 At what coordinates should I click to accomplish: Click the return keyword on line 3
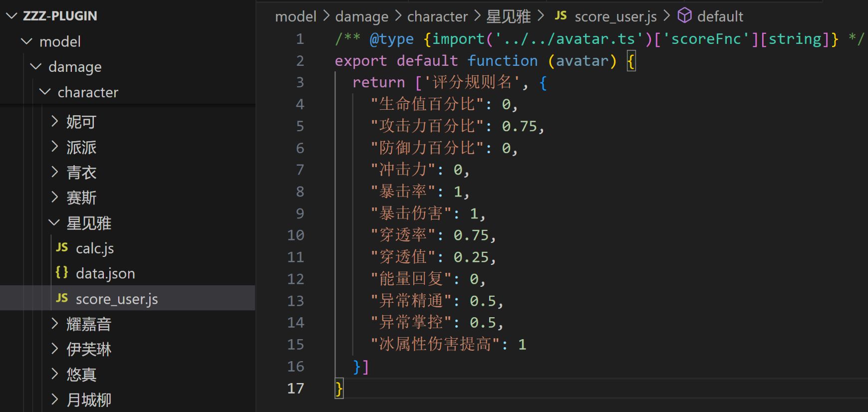[379, 82]
